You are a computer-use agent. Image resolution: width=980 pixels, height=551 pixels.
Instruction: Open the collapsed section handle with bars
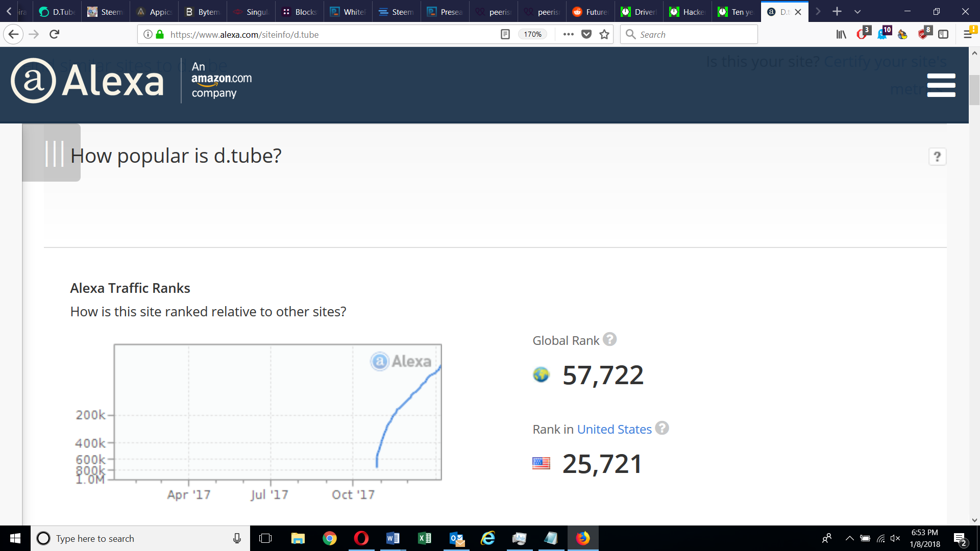click(51, 153)
